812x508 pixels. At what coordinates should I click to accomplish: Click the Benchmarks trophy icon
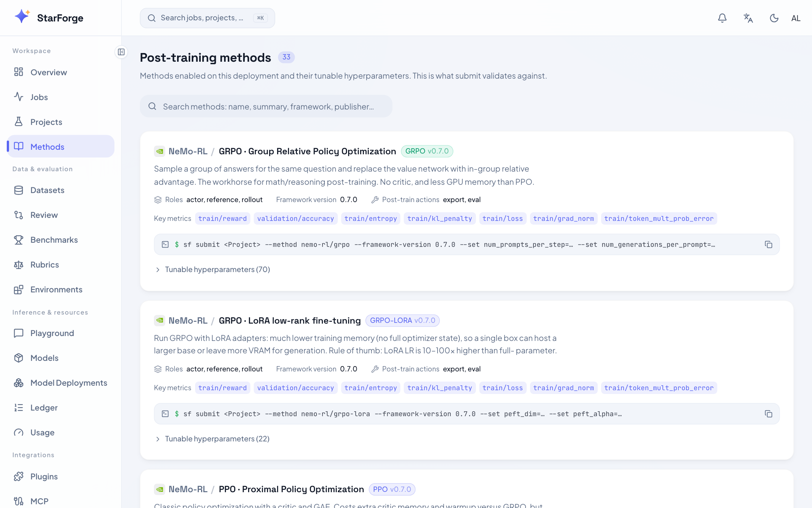18,240
